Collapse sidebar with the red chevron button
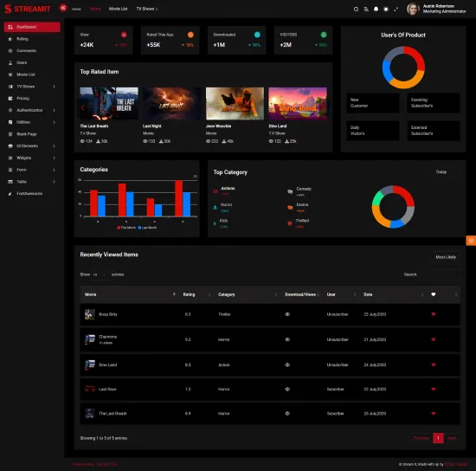The image size is (476, 471). pyautogui.click(x=63, y=8)
